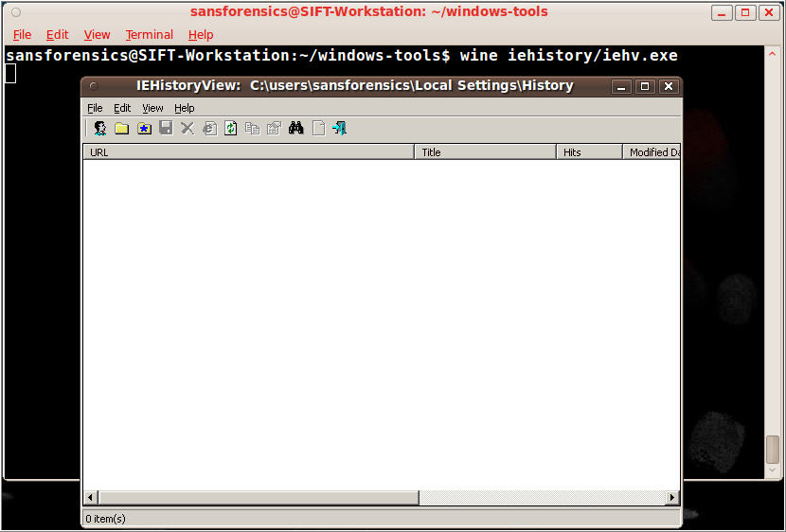The image size is (786, 532).
Task: Click the horizontal scrollbar thumb in IEHistoryView
Action: [x=259, y=497]
